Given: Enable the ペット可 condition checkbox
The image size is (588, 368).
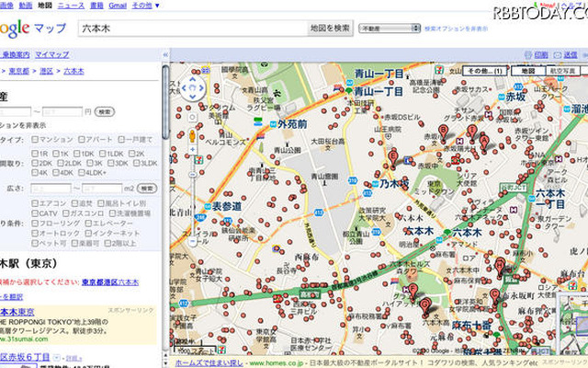Looking at the screenshot, I should [x=35, y=243].
